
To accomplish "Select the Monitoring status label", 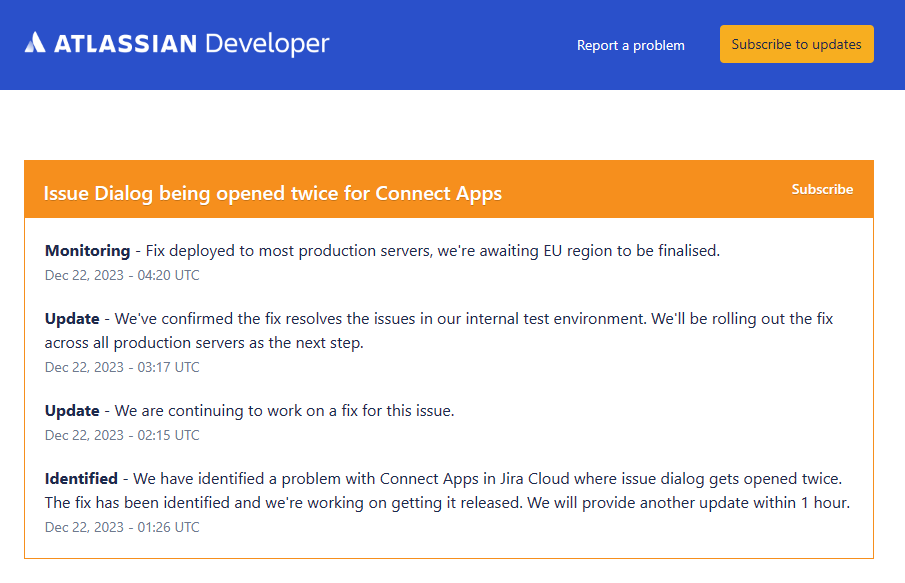I will pos(88,251).
